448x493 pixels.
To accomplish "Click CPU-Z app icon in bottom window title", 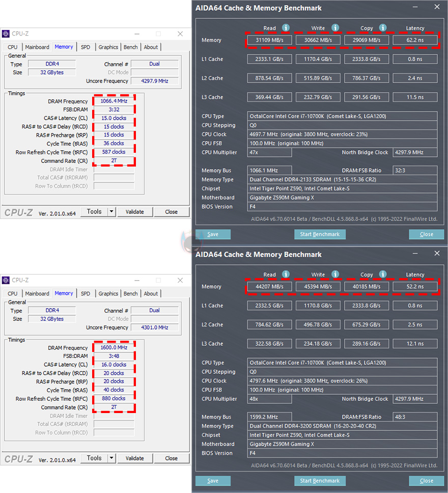I will [6, 280].
